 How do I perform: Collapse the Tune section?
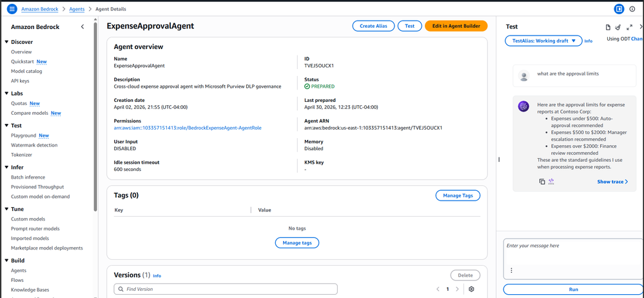(x=6, y=209)
